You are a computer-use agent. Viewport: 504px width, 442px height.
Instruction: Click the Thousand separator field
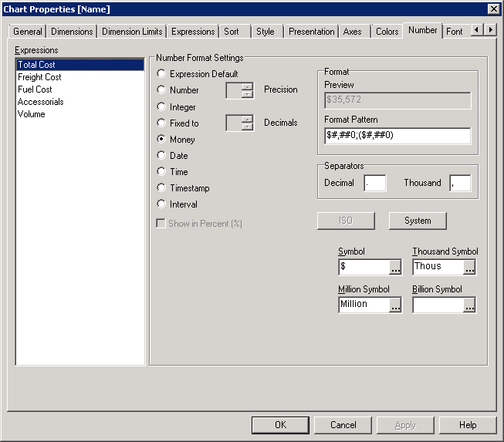coord(460,183)
